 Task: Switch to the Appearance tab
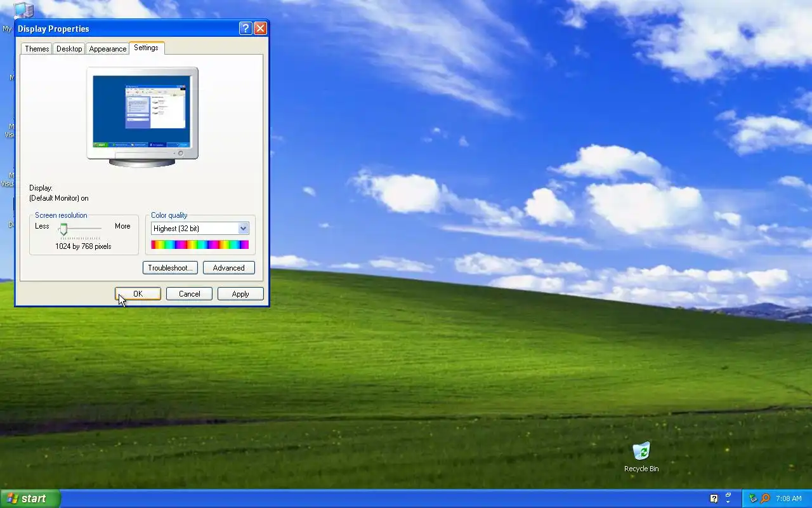click(x=108, y=49)
